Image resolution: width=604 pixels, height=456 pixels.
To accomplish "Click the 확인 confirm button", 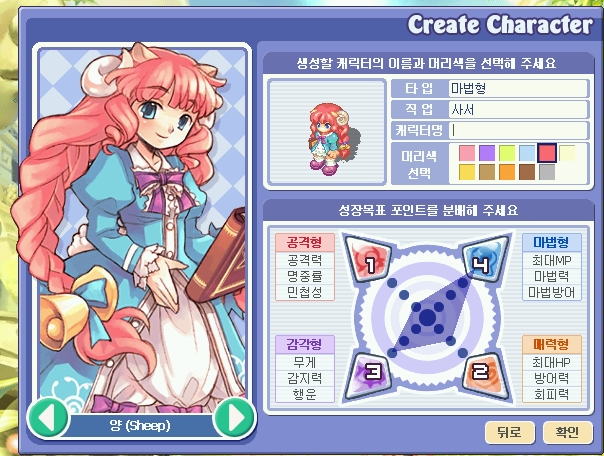I will 567,432.
